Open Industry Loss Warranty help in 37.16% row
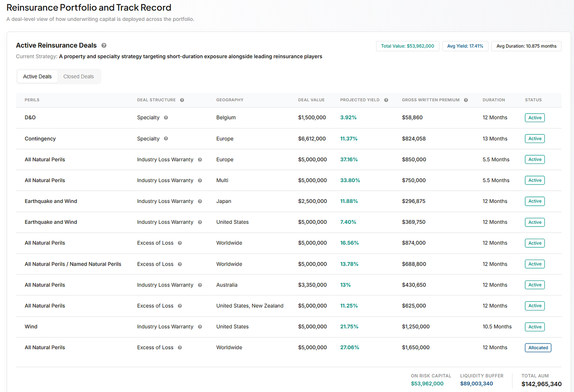Image resolution: width=574 pixels, height=392 pixels. click(x=200, y=160)
